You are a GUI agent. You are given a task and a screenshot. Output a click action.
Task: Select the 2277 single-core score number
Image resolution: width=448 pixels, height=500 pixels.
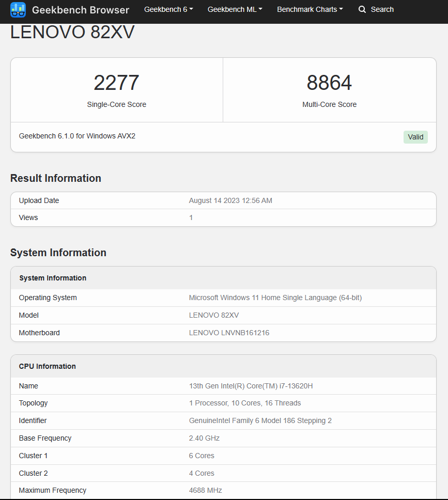click(116, 83)
